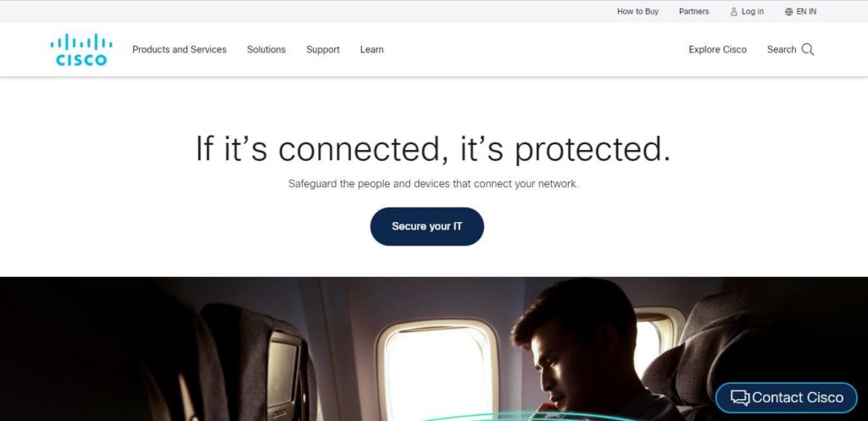Click the "If it's connected" headline
The image size is (868, 421).
pos(433,149)
